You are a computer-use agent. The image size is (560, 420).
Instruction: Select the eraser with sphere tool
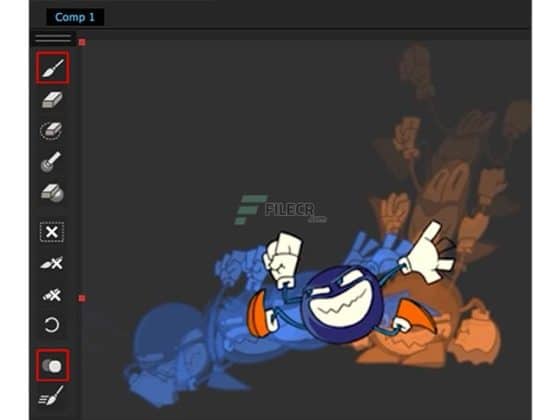52,193
